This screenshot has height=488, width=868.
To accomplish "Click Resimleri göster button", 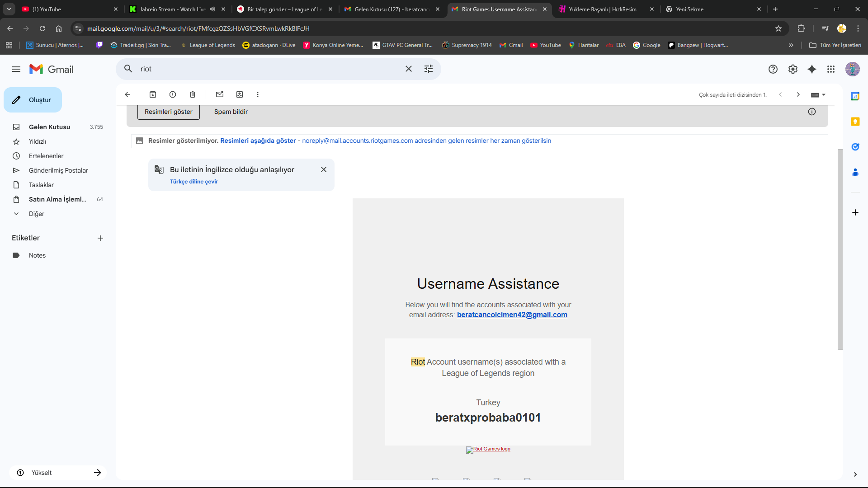I will 169,112.
